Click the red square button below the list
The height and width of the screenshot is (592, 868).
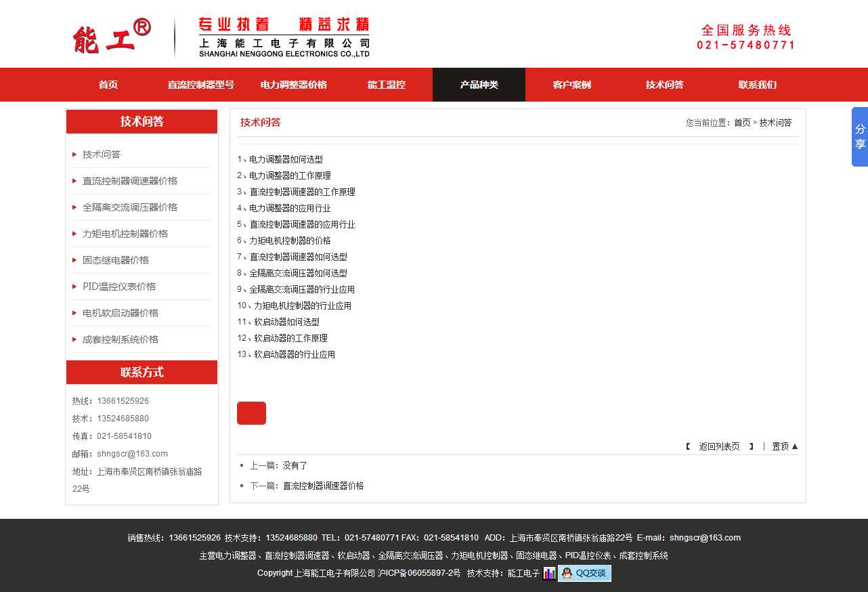pyautogui.click(x=251, y=413)
